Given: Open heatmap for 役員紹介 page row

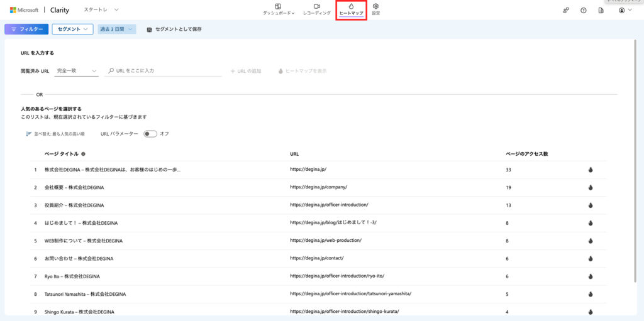Looking at the screenshot, I should click(x=591, y=205).
